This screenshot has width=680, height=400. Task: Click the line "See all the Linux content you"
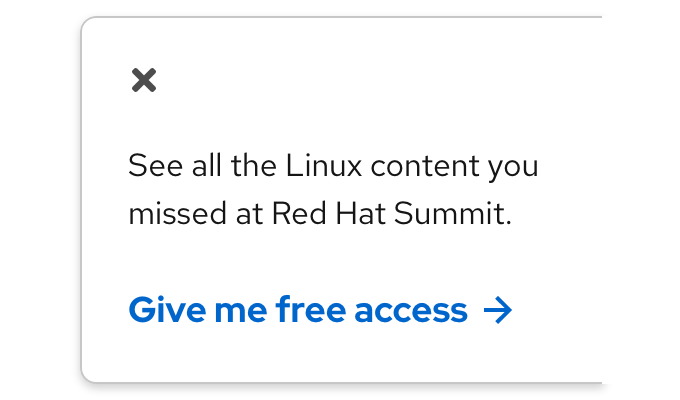point(333,166)
